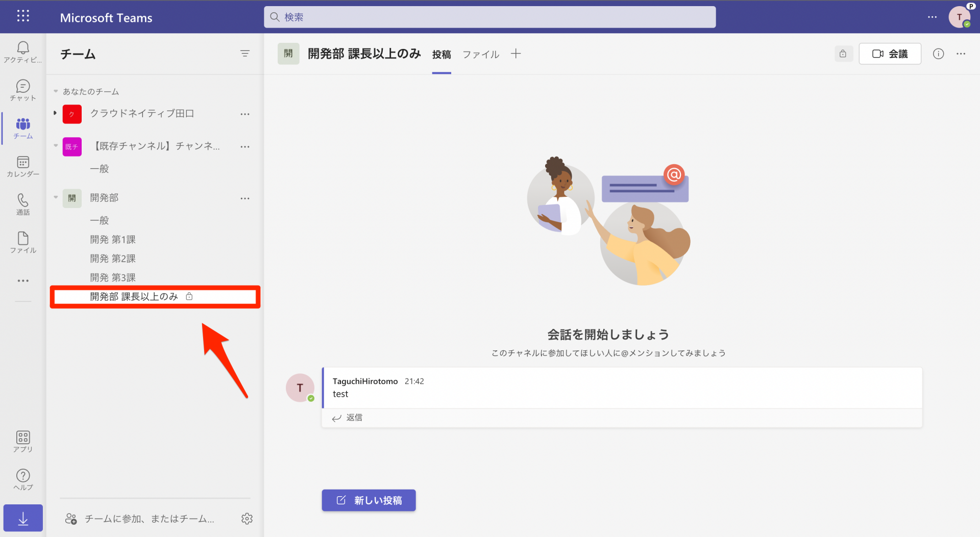Switch to the ファイル tab
The width and height of the screenshot is (980, 537).
click(x=480, y=54)
